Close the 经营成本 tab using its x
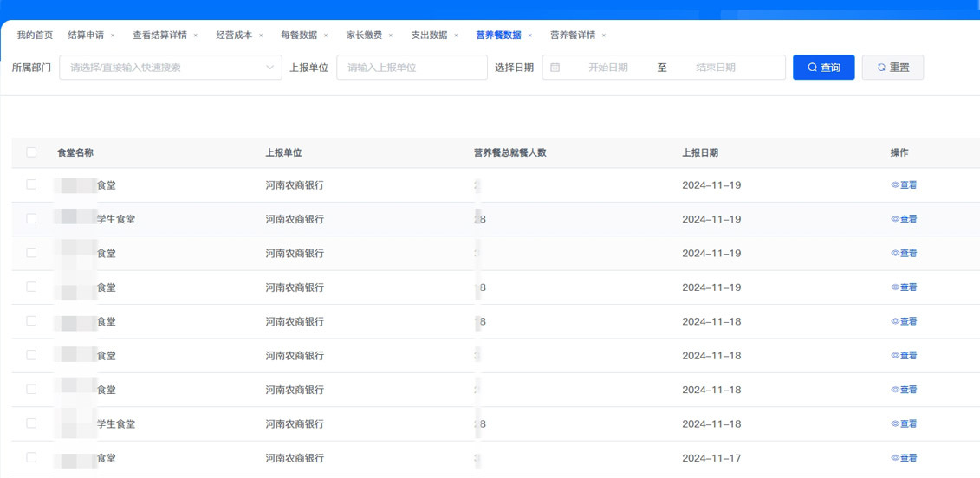 point(261,36)
